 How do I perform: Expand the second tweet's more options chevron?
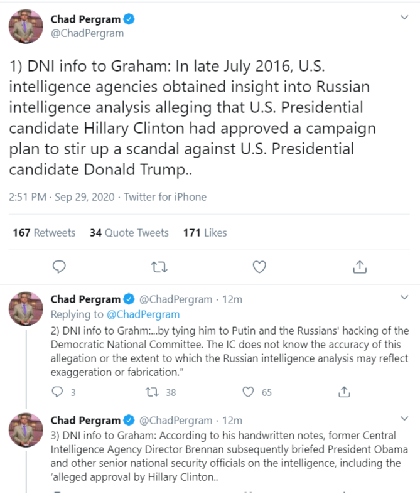[x=404, y=297]
